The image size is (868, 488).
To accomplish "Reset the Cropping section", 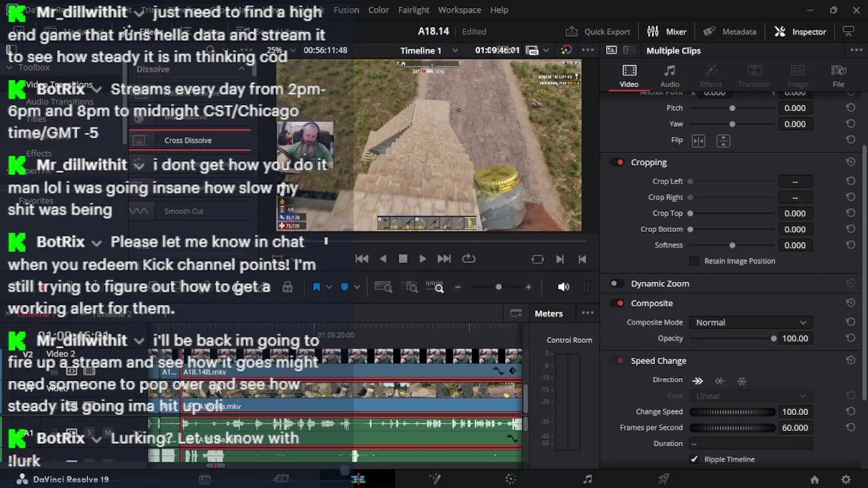I will click(850, 163).
